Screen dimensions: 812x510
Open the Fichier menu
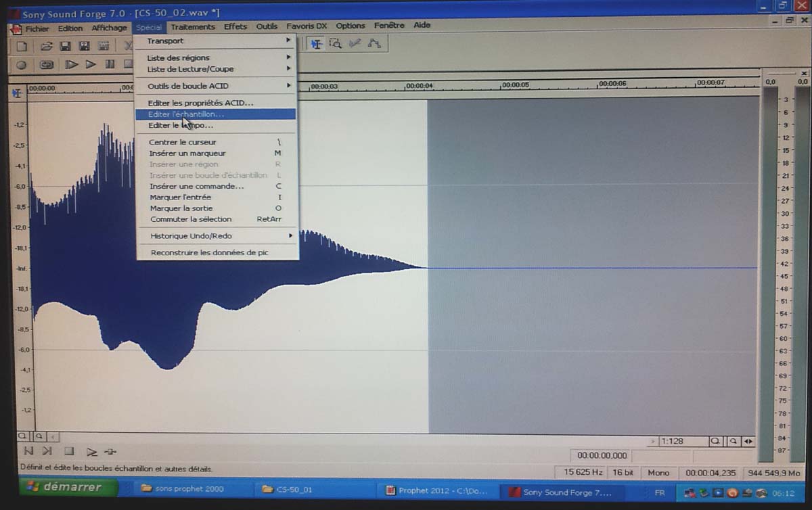click(x=37, y=28)
